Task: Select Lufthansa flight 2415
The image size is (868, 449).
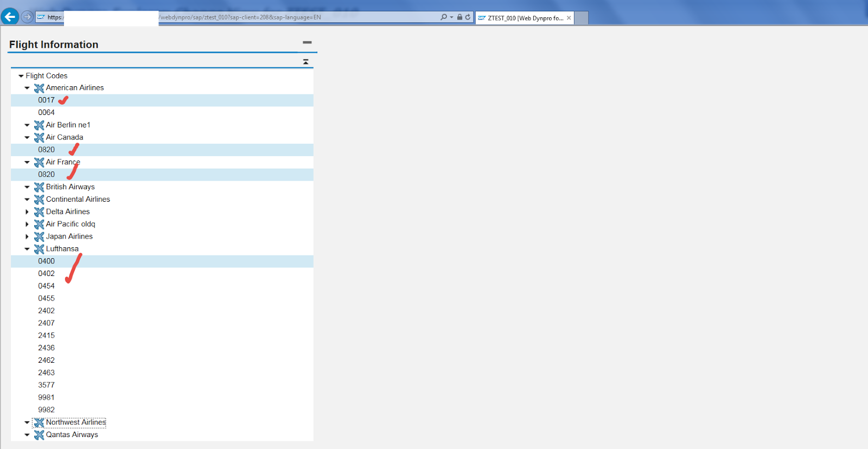Action: click(x=162, y=336)
